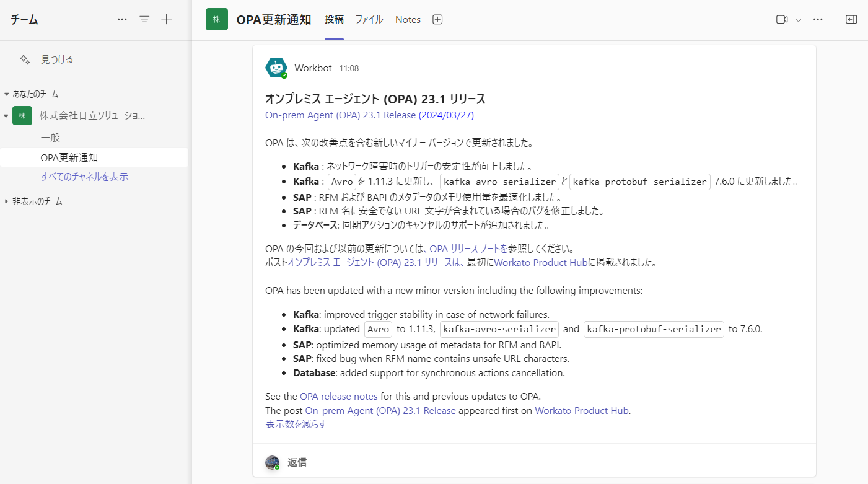868x484 pixels.
Task: Expand the 非表示のチーム section
Action: pos(7,201)
